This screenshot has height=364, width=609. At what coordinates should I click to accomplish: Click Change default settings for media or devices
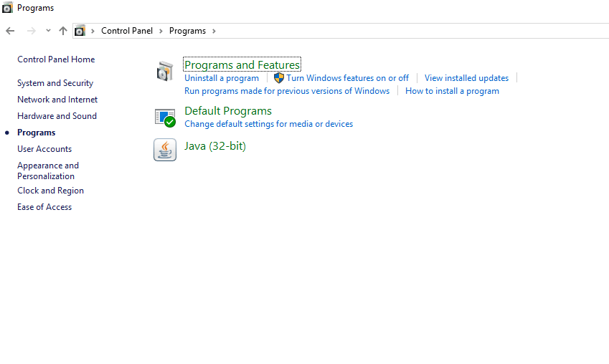268,124
